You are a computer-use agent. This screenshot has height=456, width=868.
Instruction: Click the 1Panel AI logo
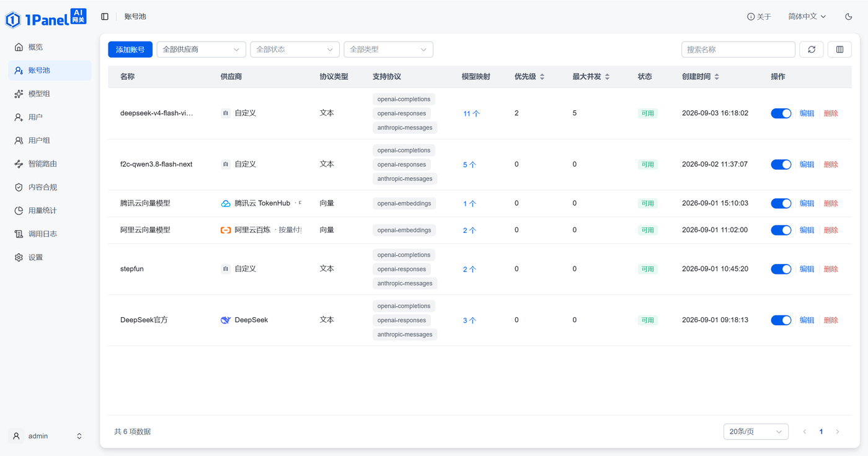(x=46, y=18)
